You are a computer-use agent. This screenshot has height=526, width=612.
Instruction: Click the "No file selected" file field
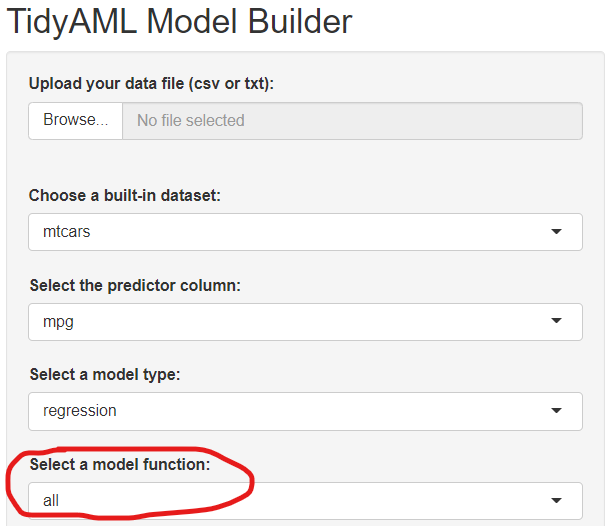coord(352,120)
